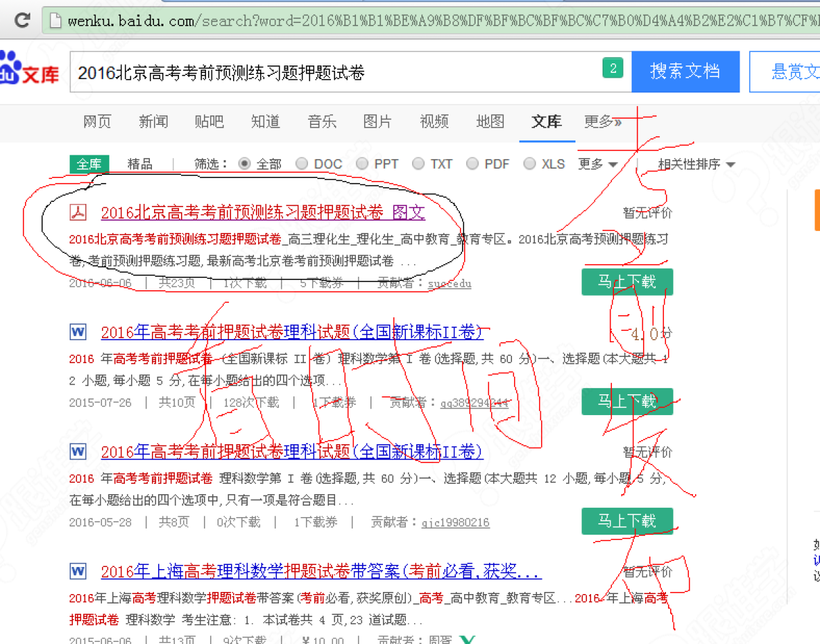Switch to the 图片 search tab
The width and height of the screenshot is (820, 644).
pyautogui.click(x=377, y=122)
